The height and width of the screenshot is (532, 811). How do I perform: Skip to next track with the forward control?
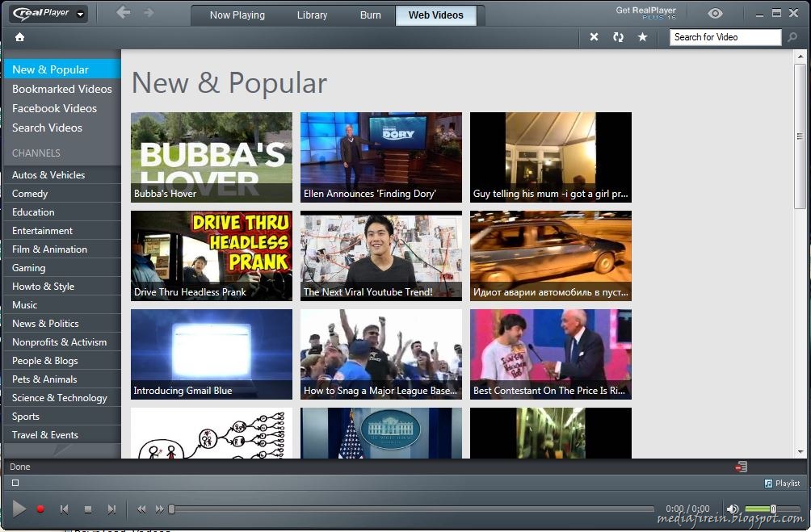pos(112,509)
